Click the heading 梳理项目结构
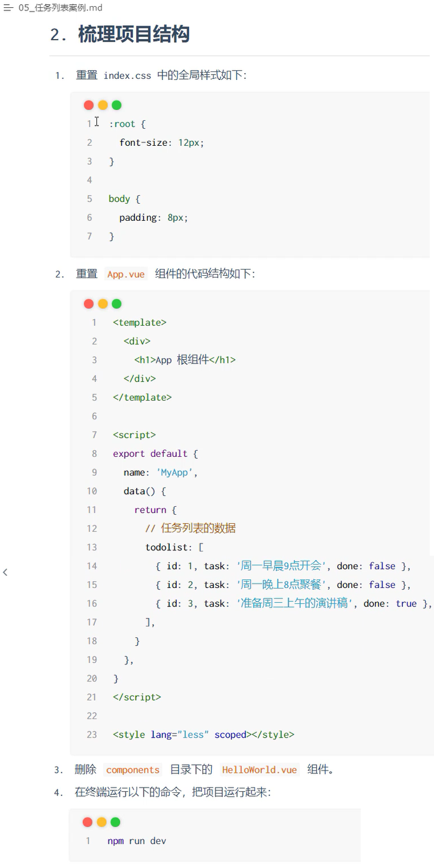 click(x=134, y=34)
